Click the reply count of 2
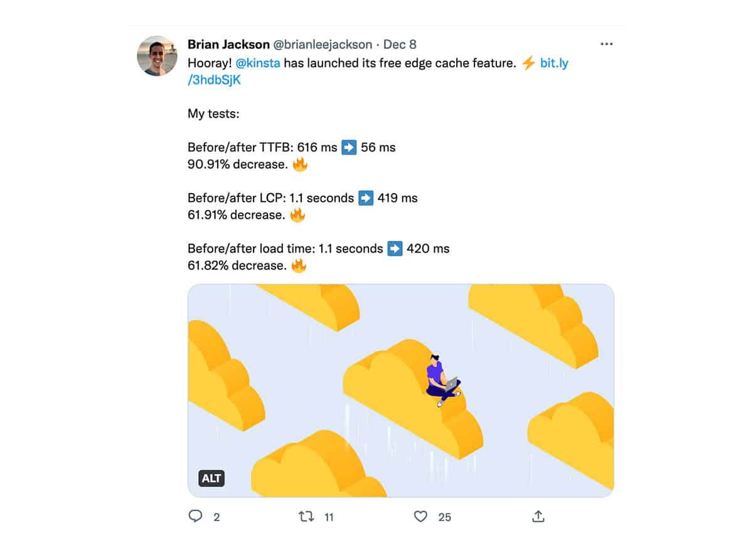Image resolution: width=753 pixels, height=560 pixels. (216, 517)
